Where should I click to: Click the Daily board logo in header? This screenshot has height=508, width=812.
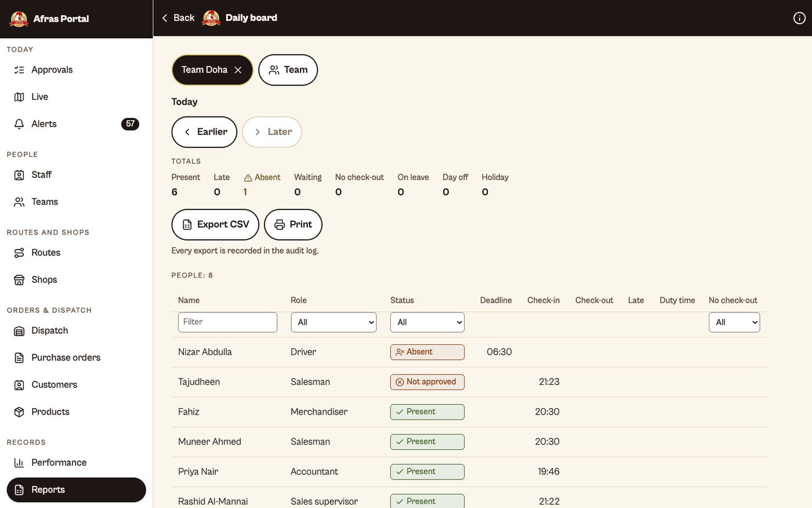[211, 18]
